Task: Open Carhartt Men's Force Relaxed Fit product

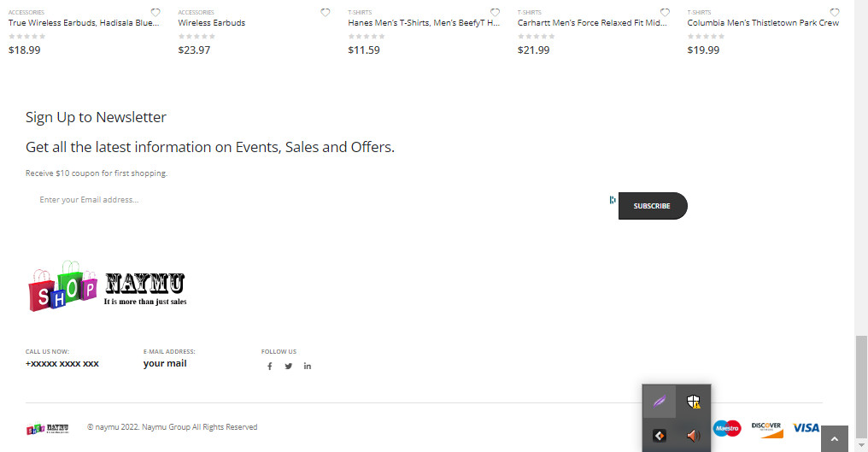Action: click(592, 23)
